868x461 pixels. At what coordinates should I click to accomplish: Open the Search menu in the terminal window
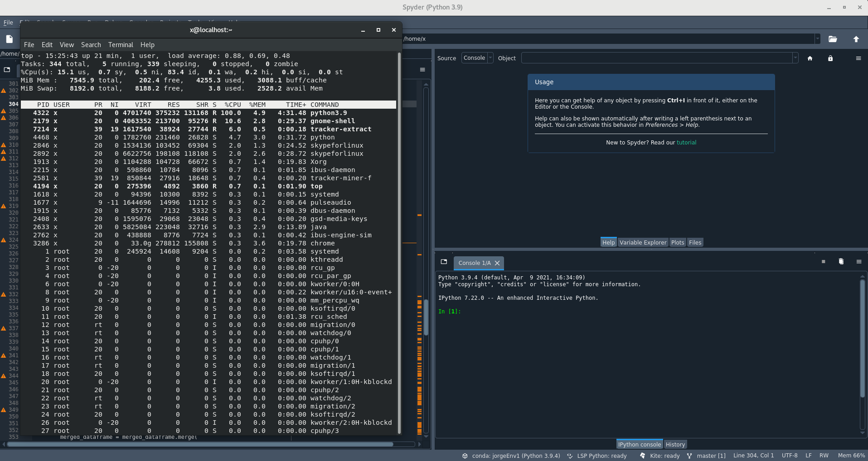coord(91,45)
